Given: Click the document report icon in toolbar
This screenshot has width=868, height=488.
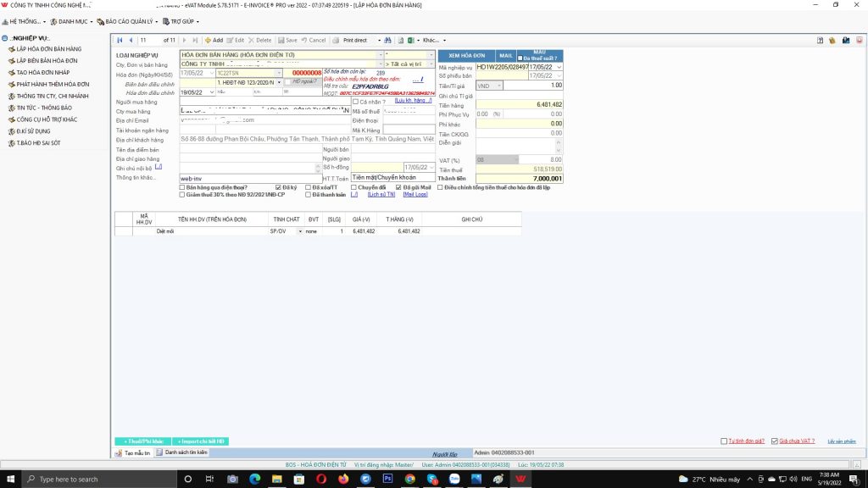Looking at the screenshot, I should coord(401,41).
